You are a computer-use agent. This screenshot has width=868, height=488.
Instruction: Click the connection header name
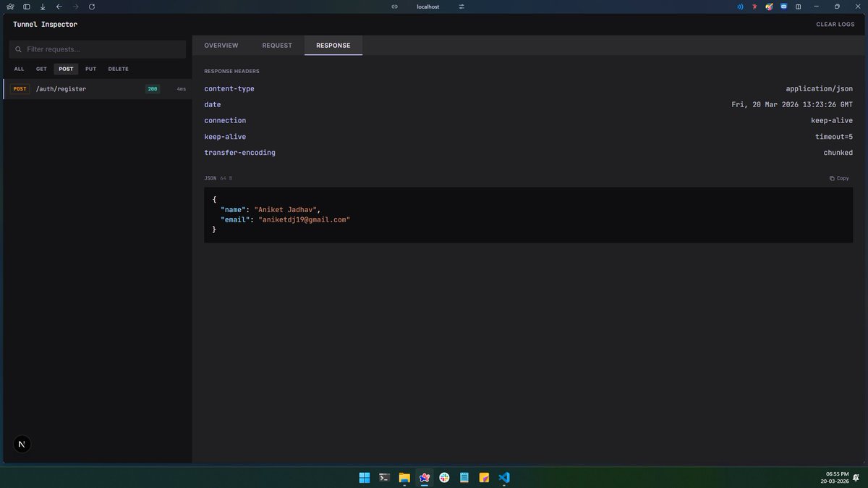(225, 120)
